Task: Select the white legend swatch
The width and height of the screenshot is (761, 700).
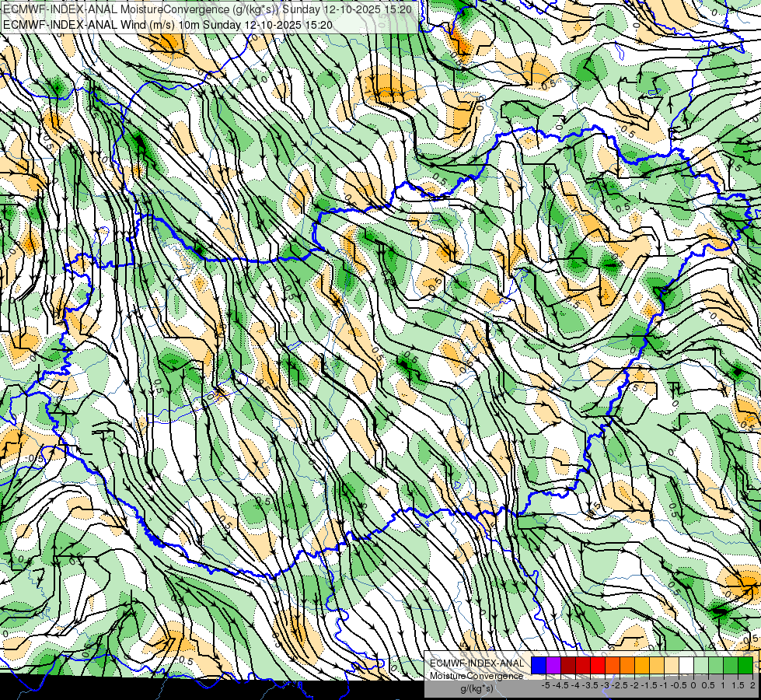Action: 686,666
